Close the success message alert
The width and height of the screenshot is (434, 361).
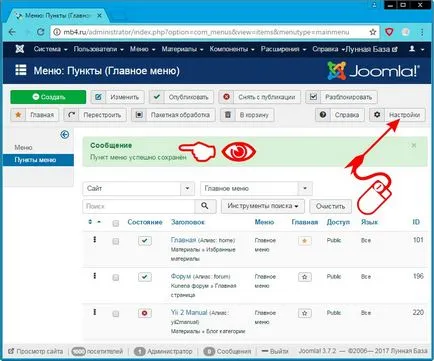click(414, 146)
